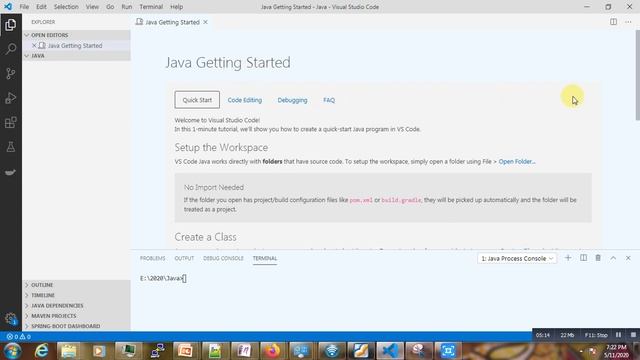Switch to the Problems panel tab
Screen dimensions: 640x360
[x=153, y=258]
